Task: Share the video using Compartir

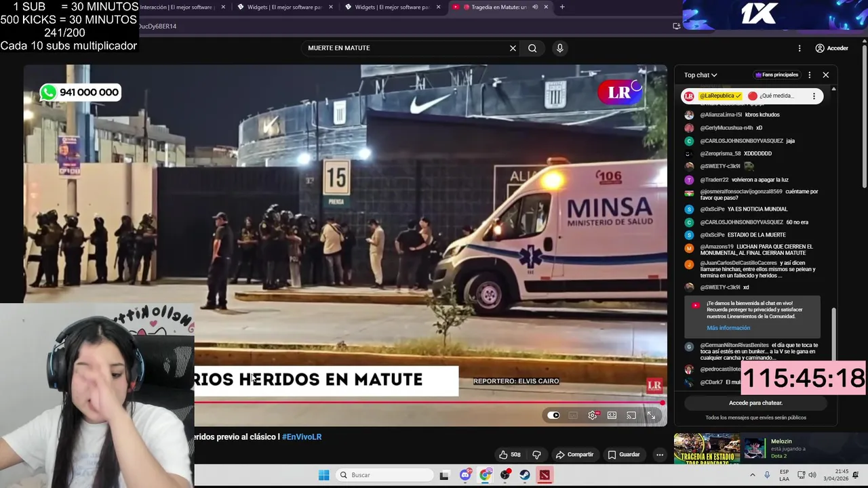Action: pyautogui.click(x=574, y=455)
